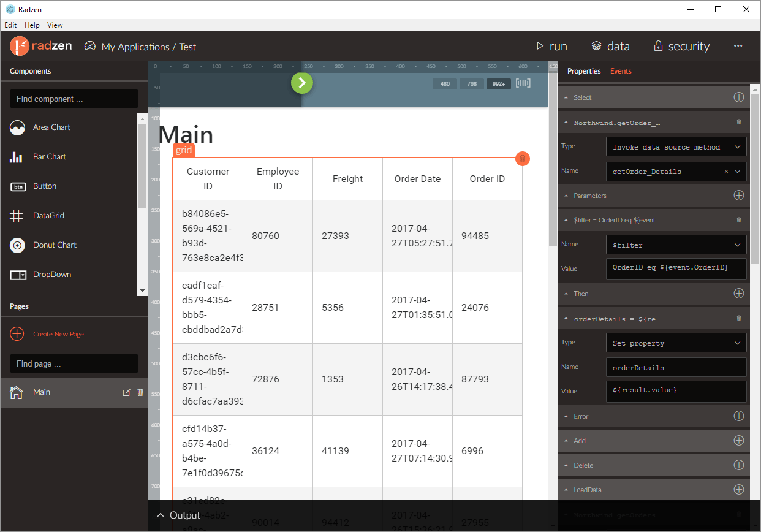This screenshot has height=532, width=761.
Task: Click the orderDetails Name field
Action: coord(676,368)
